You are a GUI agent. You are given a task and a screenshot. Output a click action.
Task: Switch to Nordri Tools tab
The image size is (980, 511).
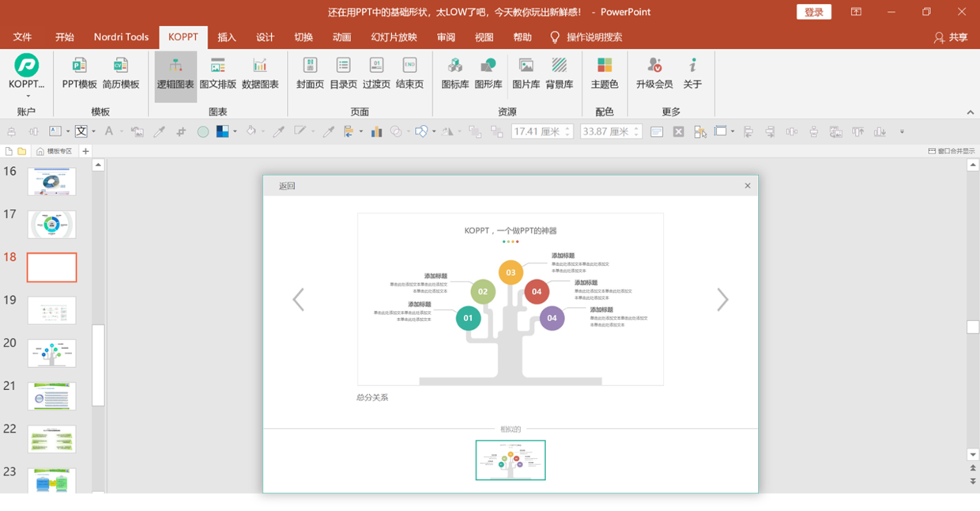(x=121, y=37)
